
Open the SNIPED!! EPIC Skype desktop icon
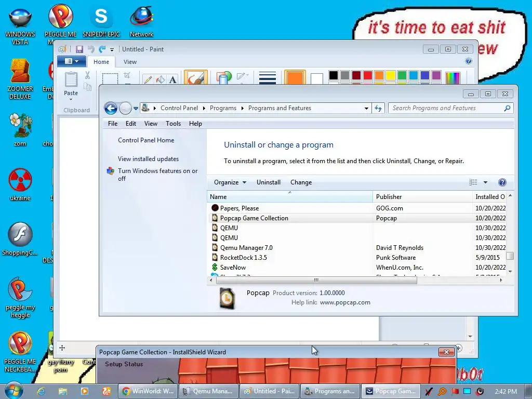[101, 22]
